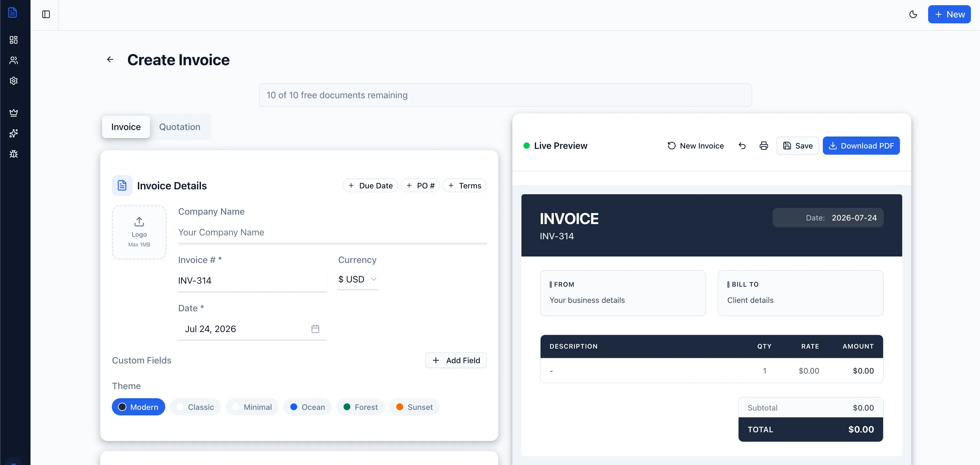Screen dimensions: 980x465
Task: Click the Invoice # field with INV-314
Action: tap(252, 281)
